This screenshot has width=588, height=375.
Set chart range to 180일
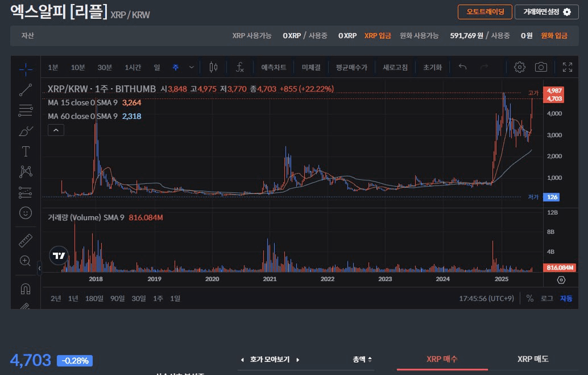[94, 298]
